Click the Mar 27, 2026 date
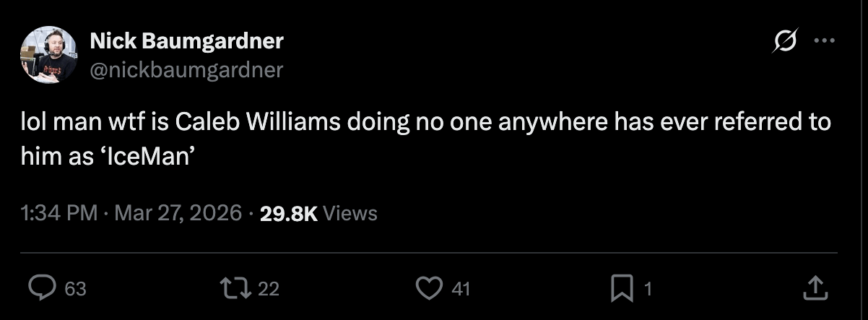Image resolution: width=868 pixels, height=320 pixels. pos(177,213)
